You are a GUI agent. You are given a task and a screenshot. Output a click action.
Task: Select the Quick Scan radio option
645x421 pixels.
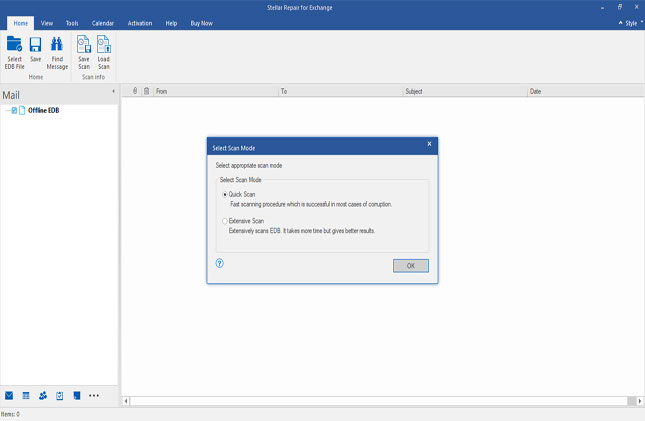(x=224, y=194)
